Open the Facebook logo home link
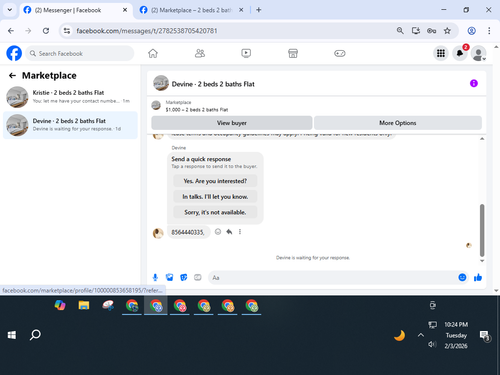 [14, 53]
